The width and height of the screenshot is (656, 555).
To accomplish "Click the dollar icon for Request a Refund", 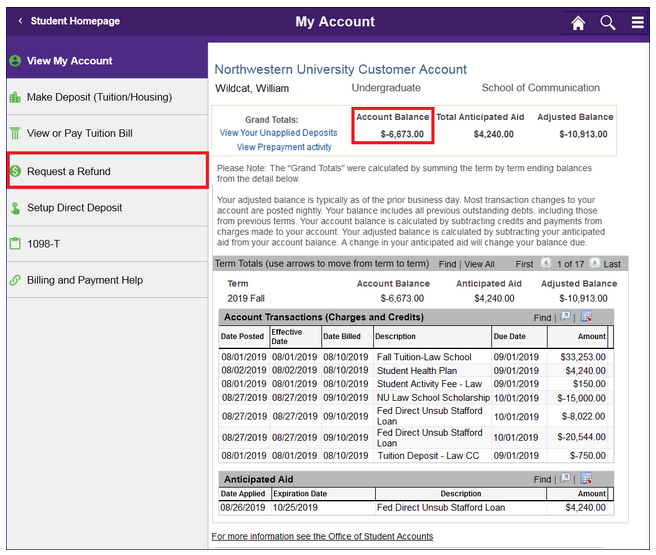I will tap(15, 171).
